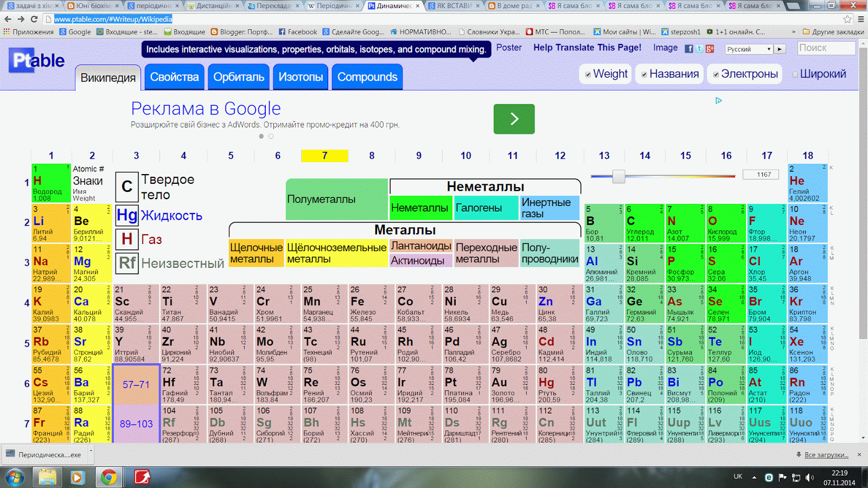Open File Explorer from the taskbar
This screenshot has width=868, height=488.
click(48, 478)
